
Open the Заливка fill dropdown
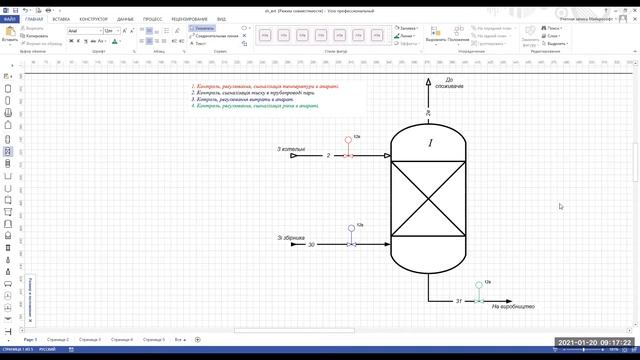pos(407,28)
